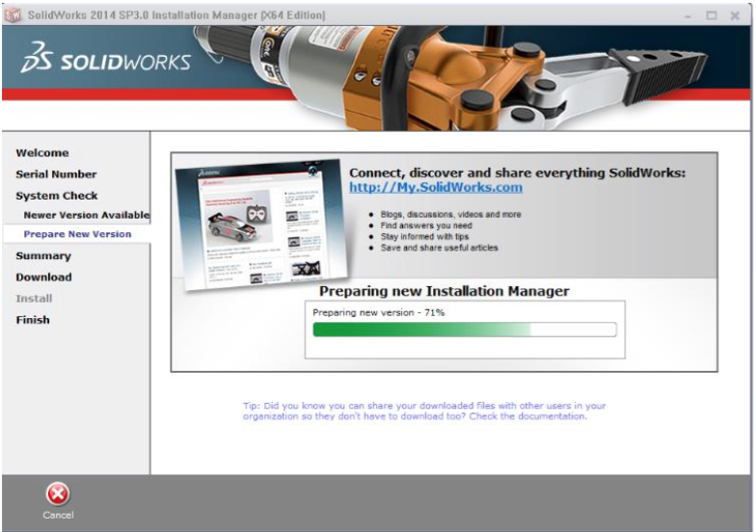Click the green preparation progress bar
Screen dimensions: 756x532
click(x=464, y=330)
